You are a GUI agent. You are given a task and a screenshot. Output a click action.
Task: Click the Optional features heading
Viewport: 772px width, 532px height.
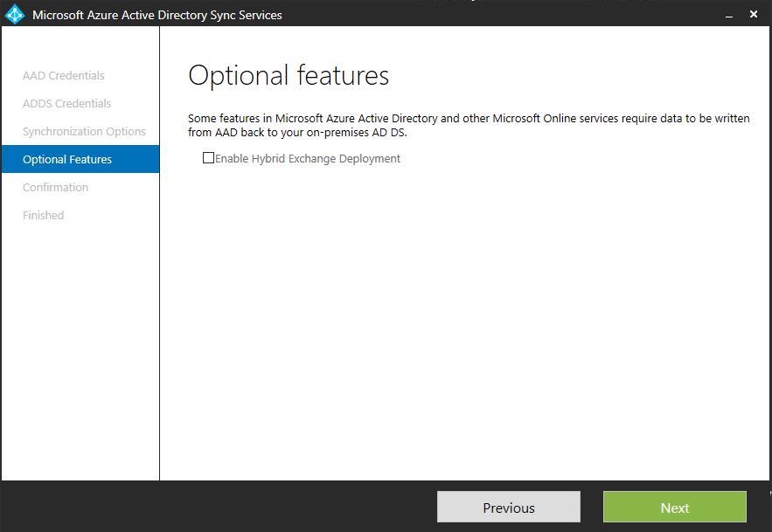click(x=289, y=76)
